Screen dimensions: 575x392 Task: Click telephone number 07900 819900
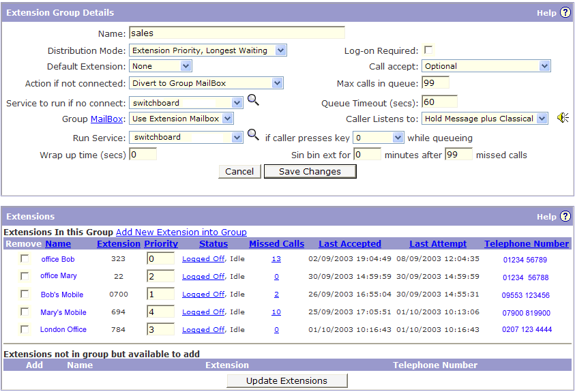[x=526, y=313]
